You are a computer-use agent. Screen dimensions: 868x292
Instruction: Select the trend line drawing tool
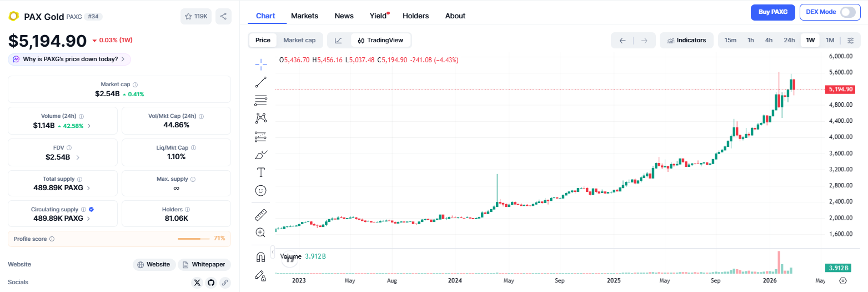[261, 82]
